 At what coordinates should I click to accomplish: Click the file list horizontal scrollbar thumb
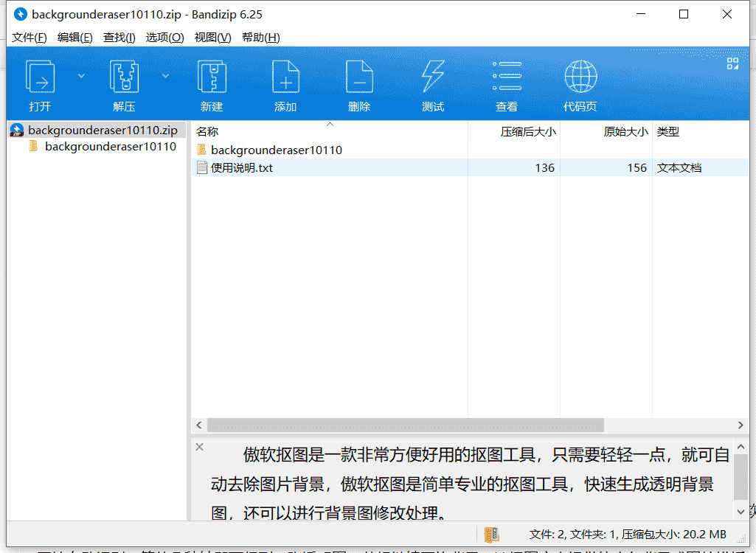[406, 425]
